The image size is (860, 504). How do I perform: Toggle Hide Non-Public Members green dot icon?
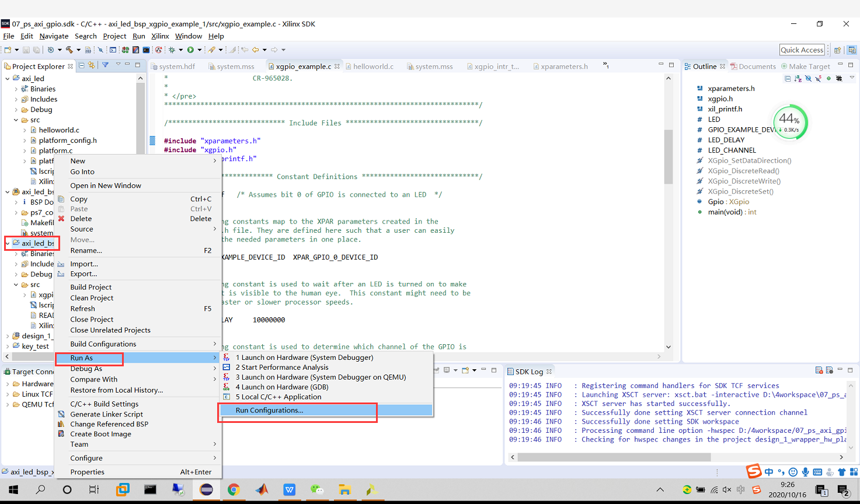coord(828,78)
